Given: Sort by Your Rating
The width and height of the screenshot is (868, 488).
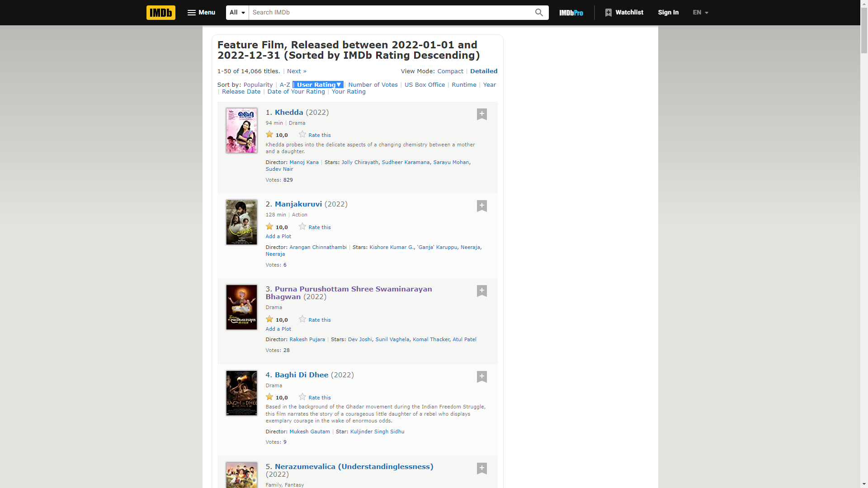Looking at the screenshot, I should click(x=349, y=91).
